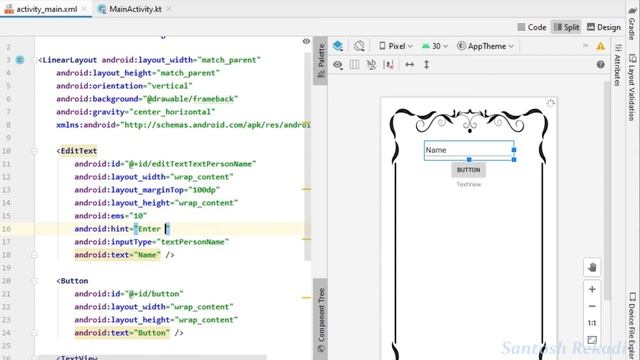Toggle the autoconnect magnet icon
The width and height of the screenshot is (640, 360).
tap(371, 65)
